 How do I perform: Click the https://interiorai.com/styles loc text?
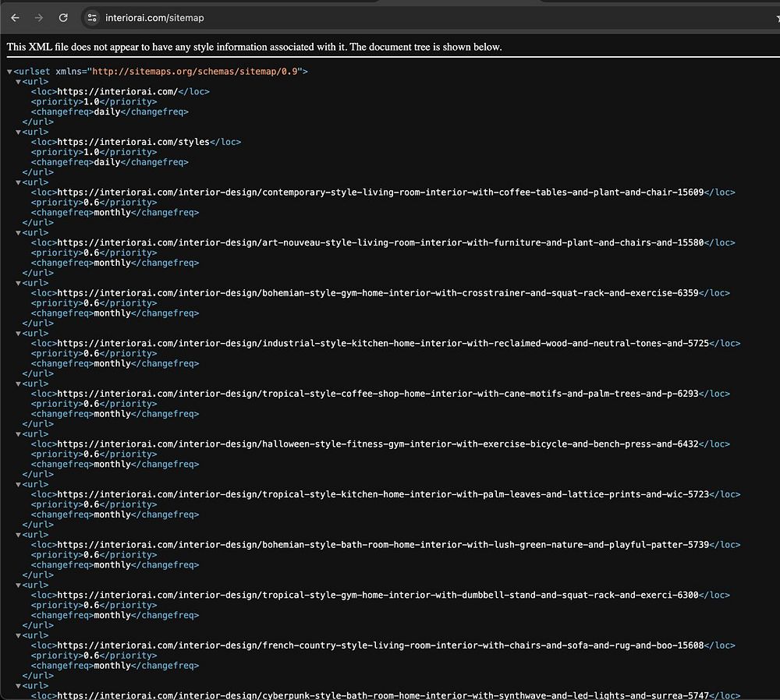[133, 142]
